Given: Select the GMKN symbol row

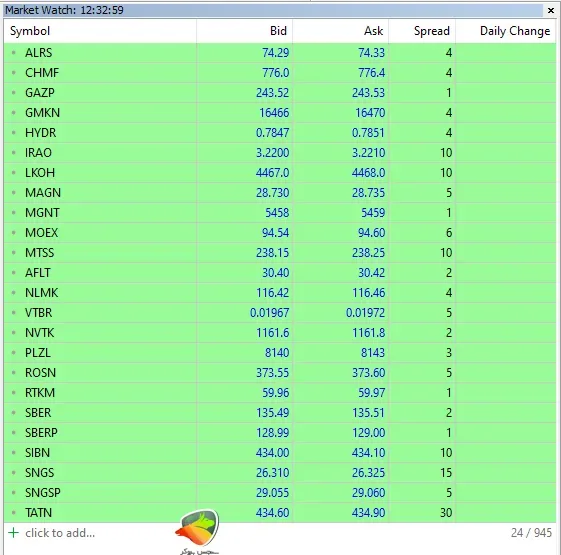Looking at the screenshot, I should click(x=280, y=113).
